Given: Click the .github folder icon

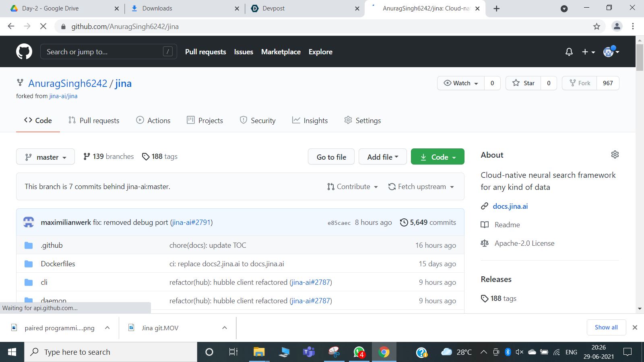Looking at the screenshot, I should 29,245.
